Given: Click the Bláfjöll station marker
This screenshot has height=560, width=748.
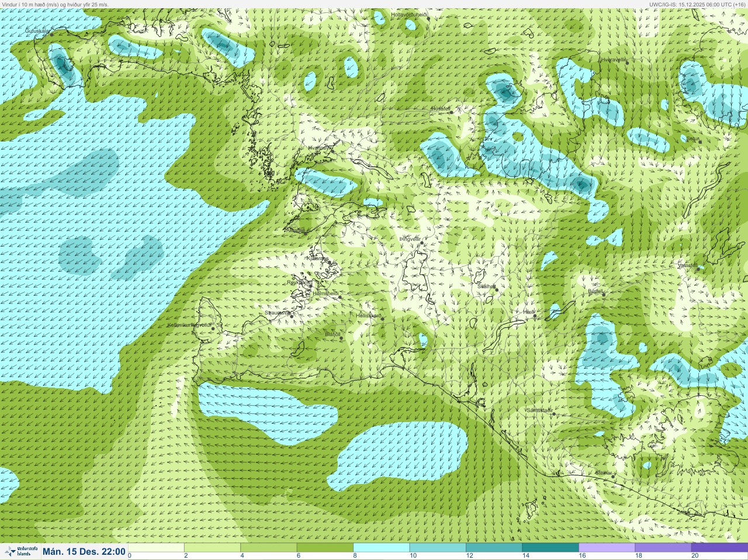Looking at the screenshot, I should 342,338.
